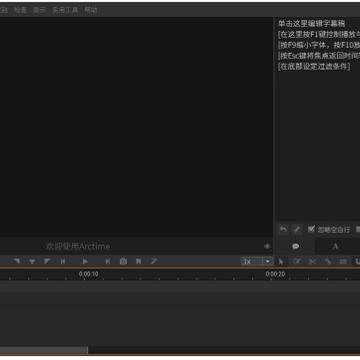Viewport: 360px width, 360px height.
Task: Jump to the previous subtitle block
Action: [x=63, y=262]
